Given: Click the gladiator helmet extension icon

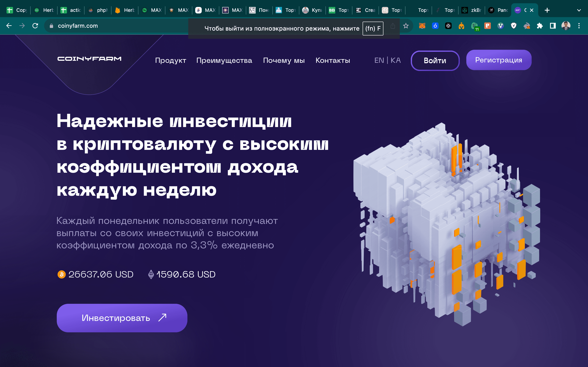Looking at the screenshot, I should [x=461, y=25].
